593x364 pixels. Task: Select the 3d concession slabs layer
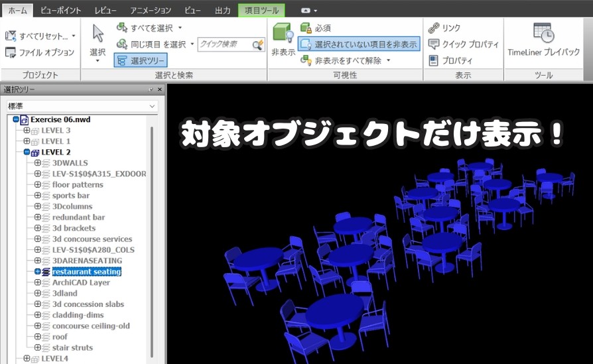tap(88, 304)
